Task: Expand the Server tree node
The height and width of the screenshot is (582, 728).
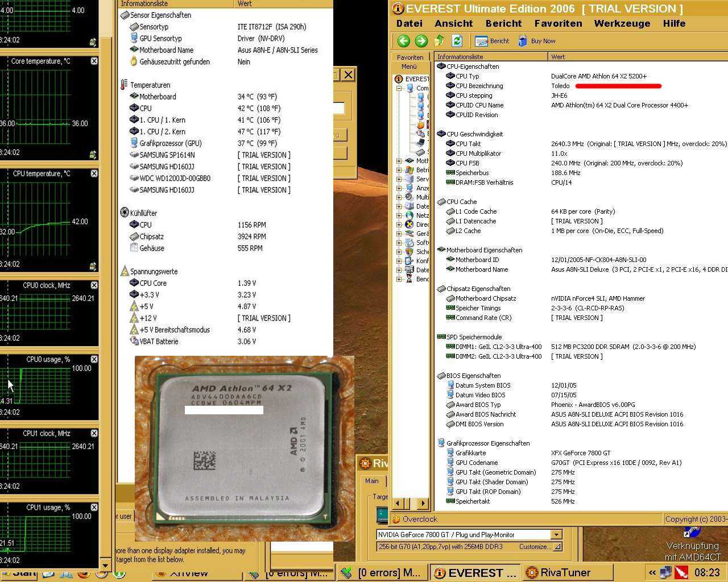Action: 399,179
